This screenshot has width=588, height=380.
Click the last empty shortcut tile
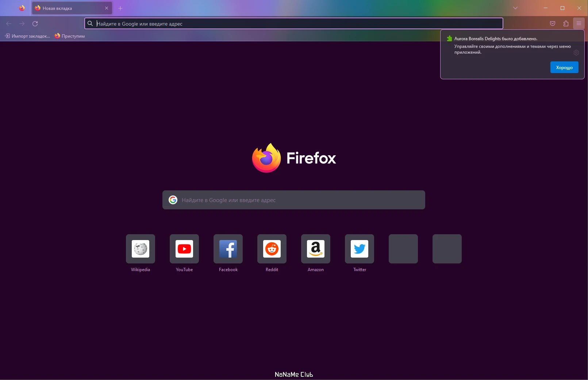(x=447, y=249)
